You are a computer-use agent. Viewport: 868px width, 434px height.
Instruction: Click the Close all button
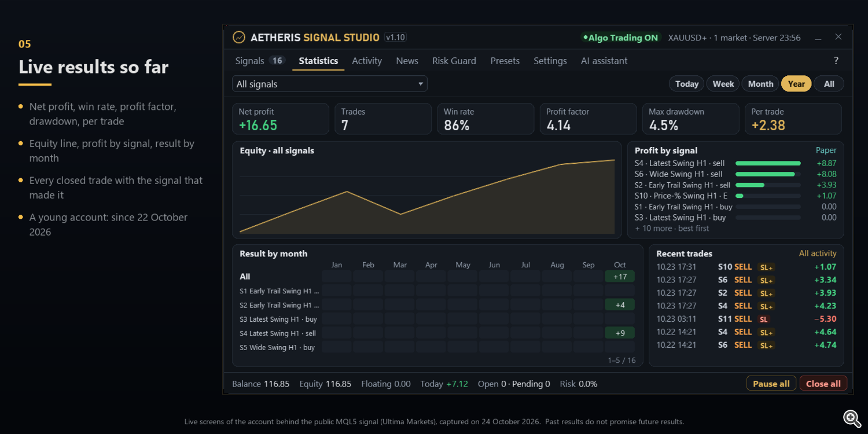point(823,384)
